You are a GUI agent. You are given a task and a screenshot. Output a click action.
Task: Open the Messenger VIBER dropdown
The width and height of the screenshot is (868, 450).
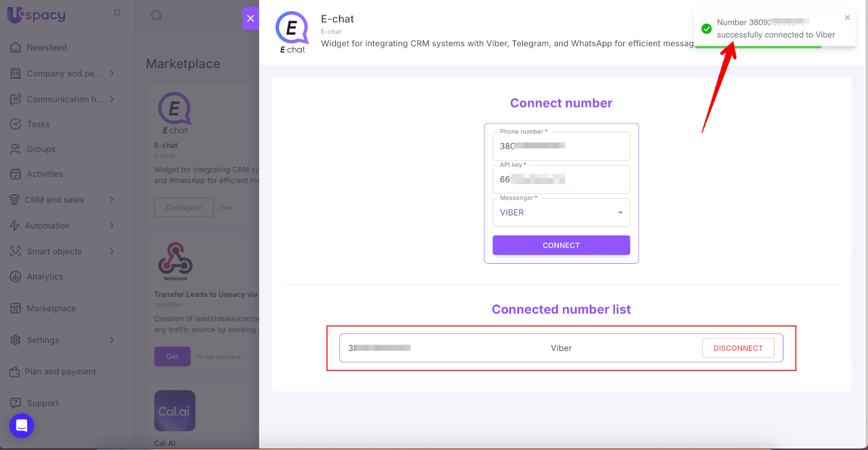561,213
